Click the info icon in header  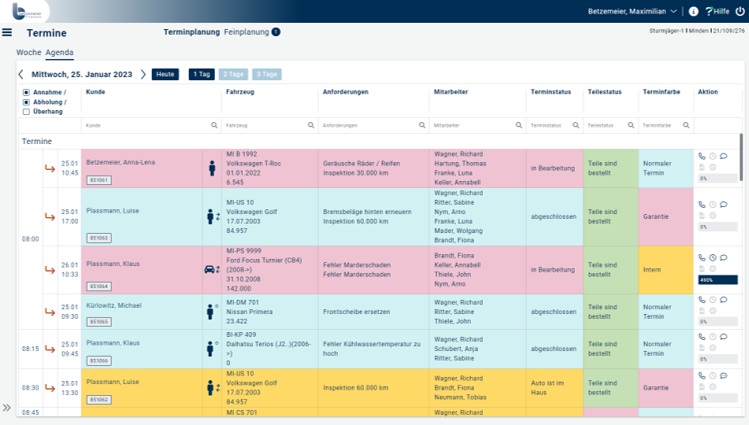(x=694, y=11)
